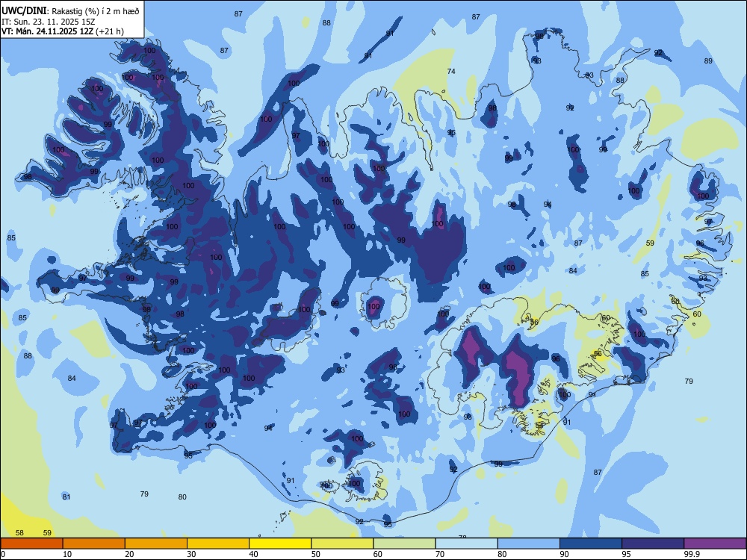747x560 pixels.
Task: Click the legend scale label '20'
Action: (x=129, y=554)
